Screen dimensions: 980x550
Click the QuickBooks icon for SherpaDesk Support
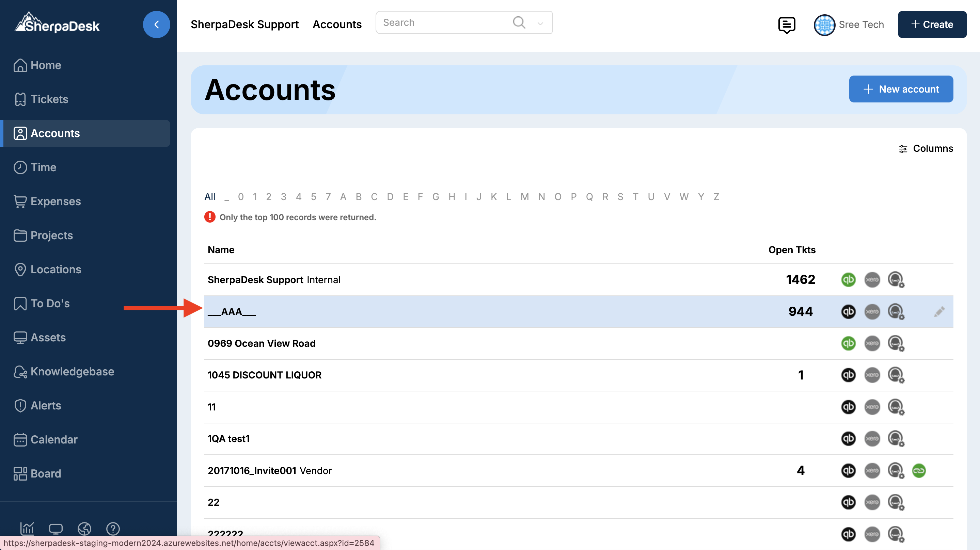click(x=848, y=279)
